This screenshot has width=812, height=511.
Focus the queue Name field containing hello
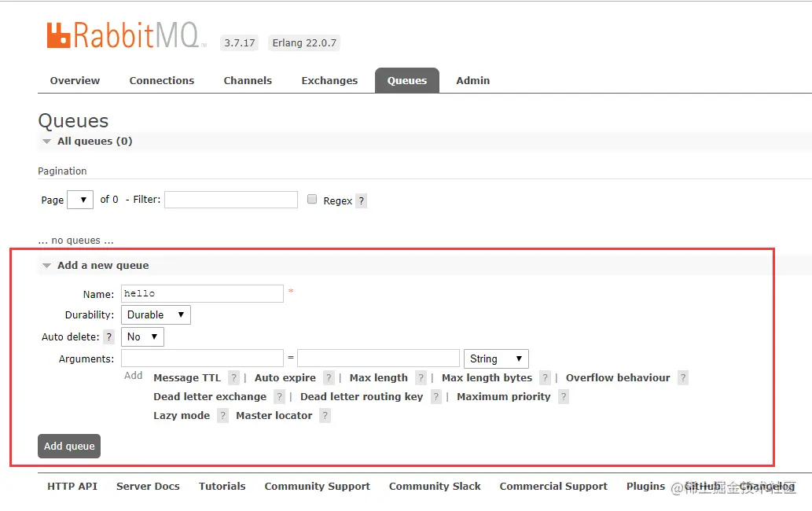pos(203,293)
